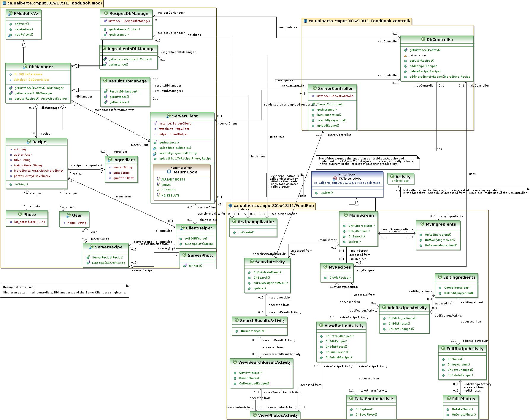Select the ALREADY_EXISTS literal in ReturnCode
Screen dimensions: 530x420
174,179
